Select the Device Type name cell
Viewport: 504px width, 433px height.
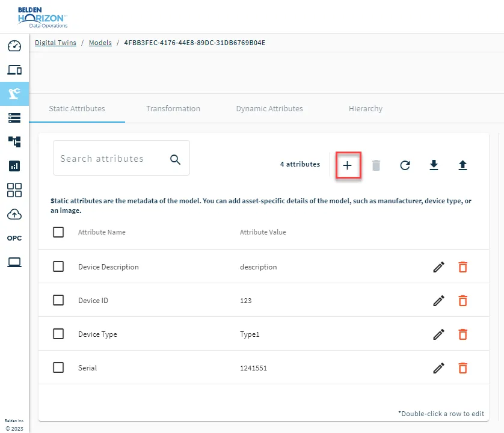(97, 334)
